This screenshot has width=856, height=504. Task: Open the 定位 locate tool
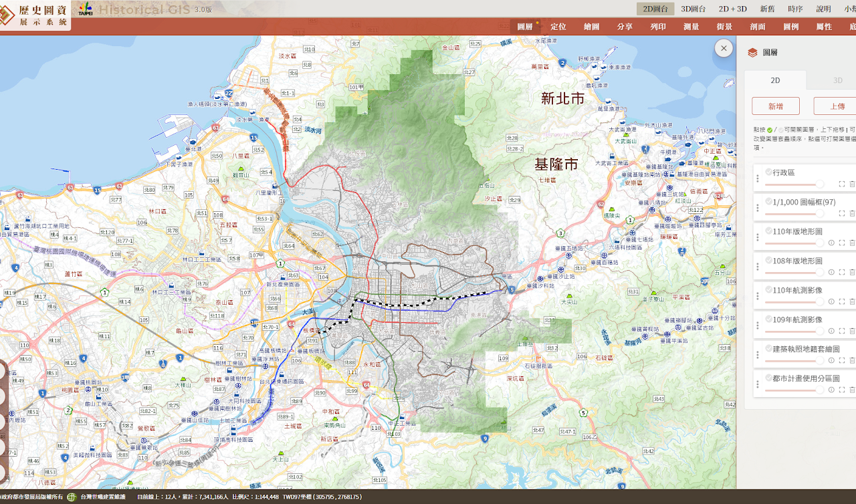pyautogui.click(x=558, y=27)
